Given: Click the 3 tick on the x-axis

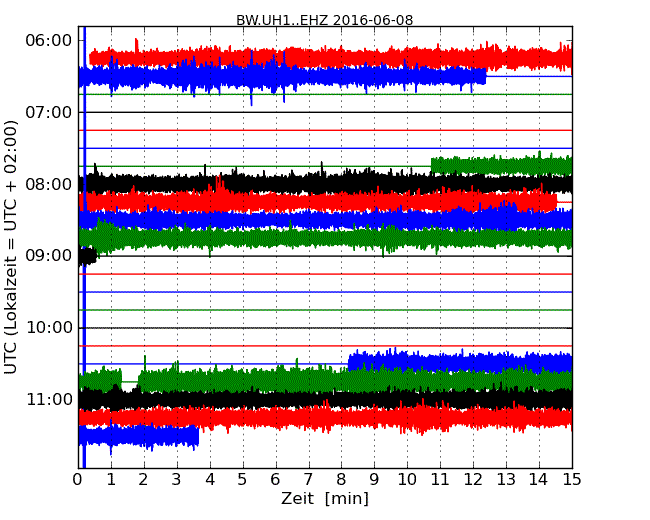Looking at the screenshot, I should coord(177,480).
